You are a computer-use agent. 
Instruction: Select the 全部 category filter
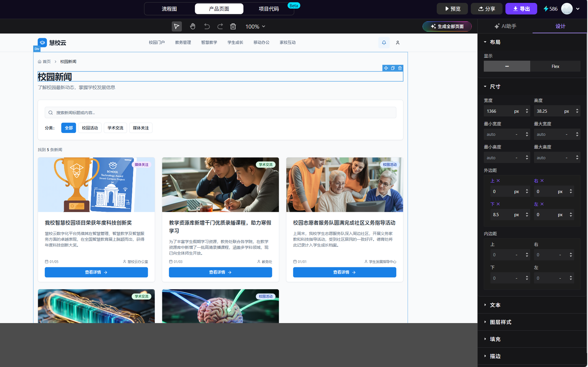click(x=69, y=128)
